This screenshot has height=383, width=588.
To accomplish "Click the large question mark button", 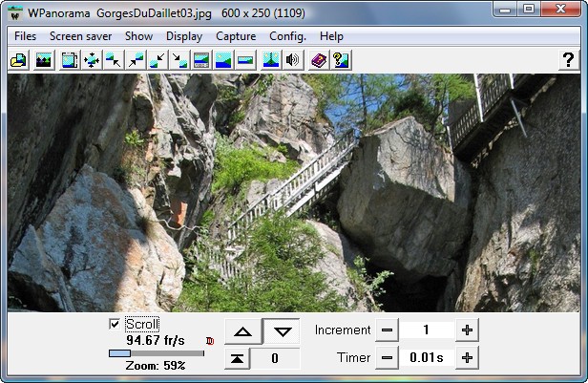I will click(569, 60).
